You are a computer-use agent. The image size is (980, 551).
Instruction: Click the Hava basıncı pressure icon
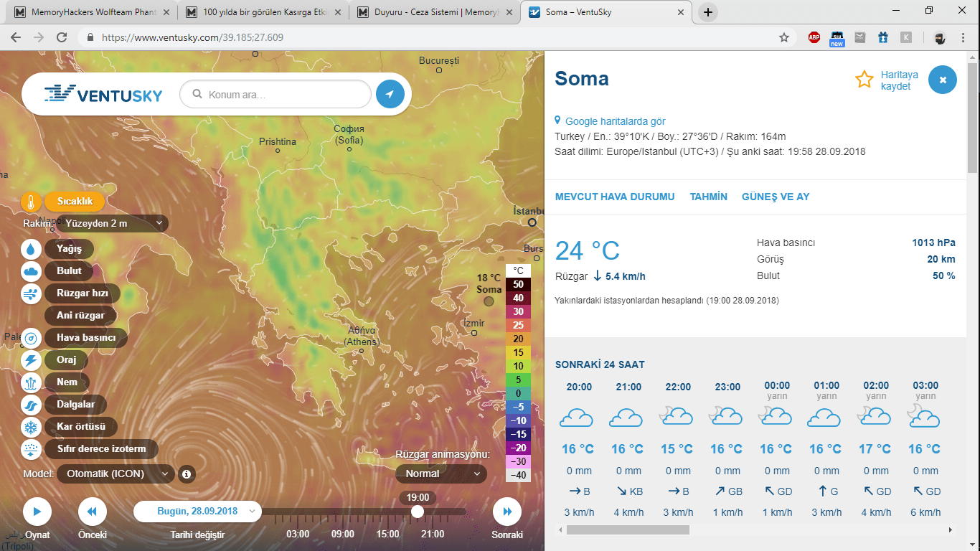32,338
